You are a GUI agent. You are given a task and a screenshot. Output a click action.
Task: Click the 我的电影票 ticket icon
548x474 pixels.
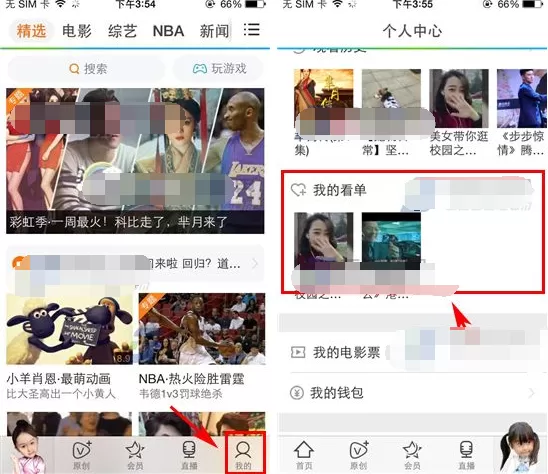pyautogui.click(x=298, y=352)
